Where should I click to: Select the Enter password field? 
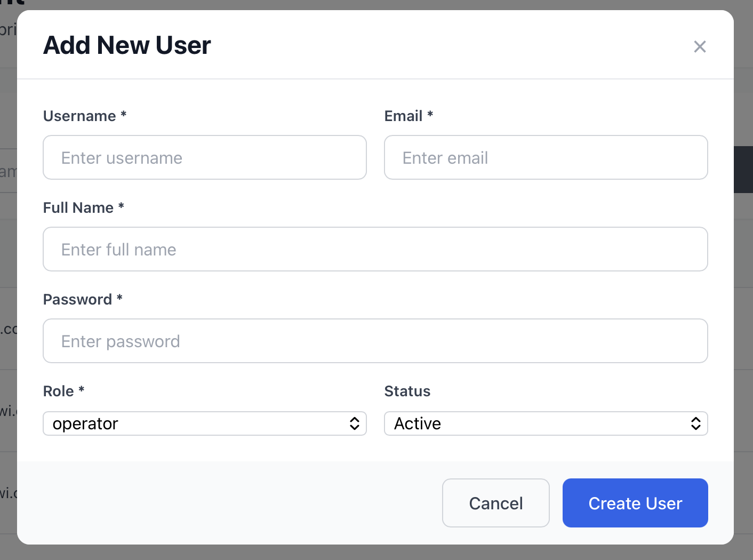375,341
